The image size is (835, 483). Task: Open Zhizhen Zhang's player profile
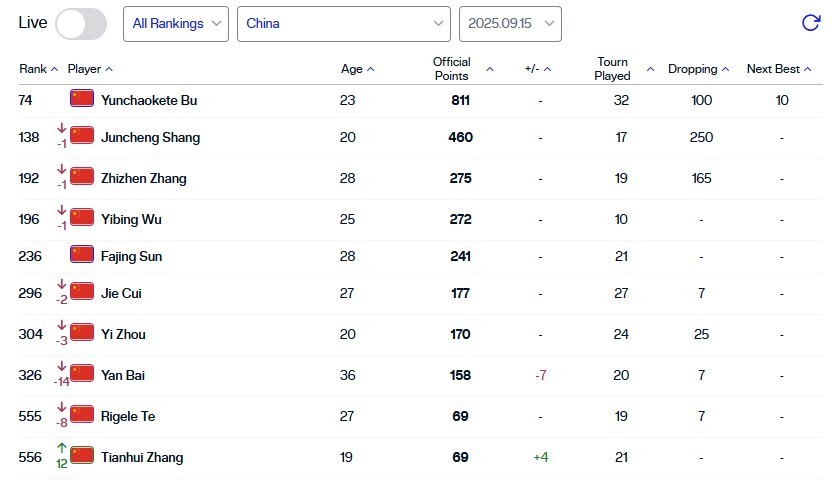[143, 178]
